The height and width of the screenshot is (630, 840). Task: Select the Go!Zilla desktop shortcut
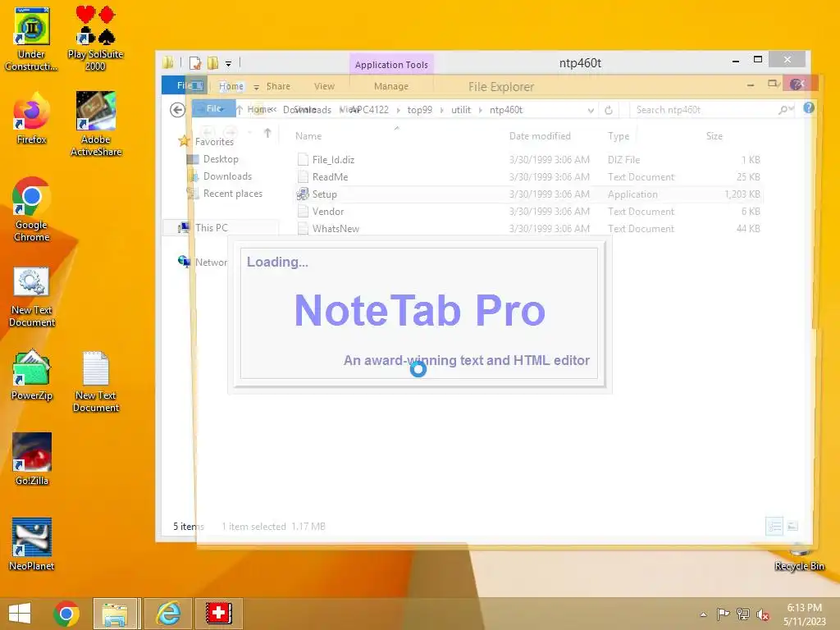(32, 459)
